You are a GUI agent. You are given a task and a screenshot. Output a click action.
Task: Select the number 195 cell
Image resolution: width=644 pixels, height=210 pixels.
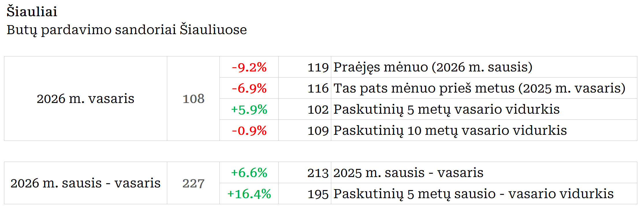tap(318, 194)
